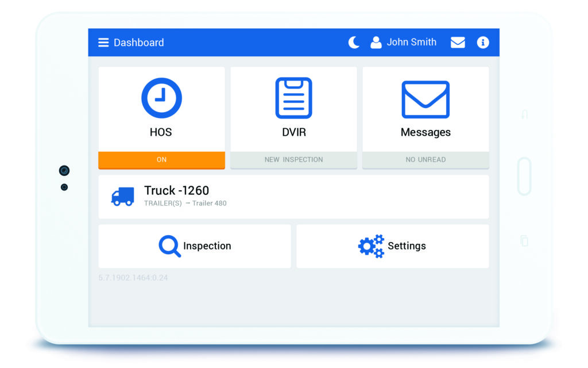Open the DVIR clipboard icon

point(293,98)
